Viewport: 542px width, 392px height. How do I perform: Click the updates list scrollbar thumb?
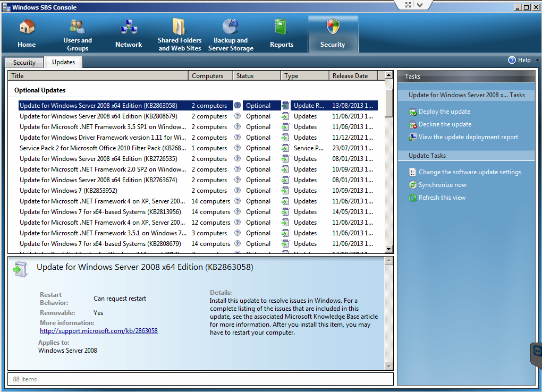pyautogui.click(x=389, y=103)
